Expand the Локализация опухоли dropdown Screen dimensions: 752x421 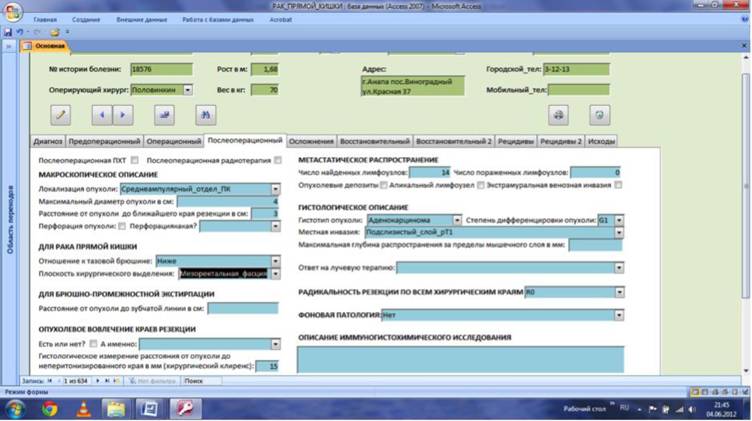275,189
